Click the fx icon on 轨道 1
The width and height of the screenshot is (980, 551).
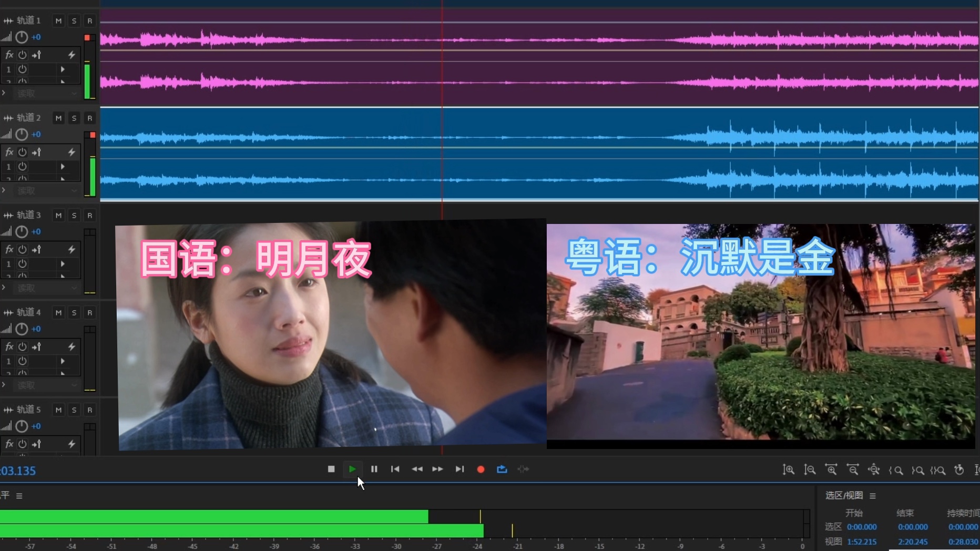click(x=9, y=55)
